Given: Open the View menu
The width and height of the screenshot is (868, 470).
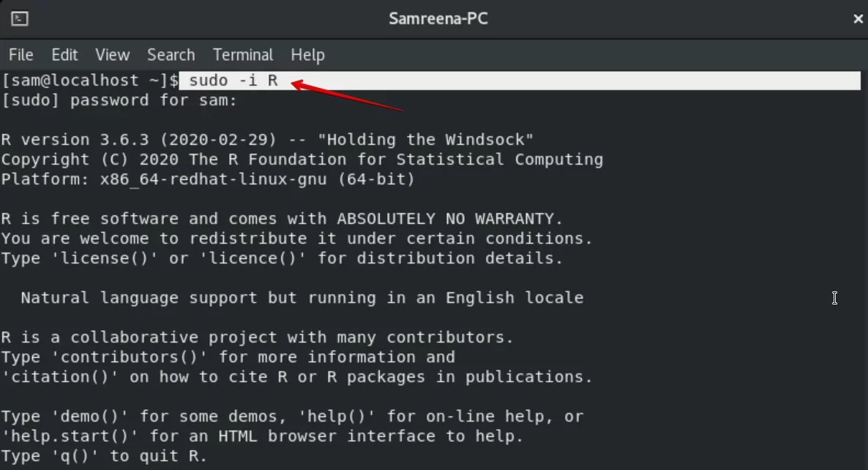Looking at the screenshot, I should (x=113, y=55).
